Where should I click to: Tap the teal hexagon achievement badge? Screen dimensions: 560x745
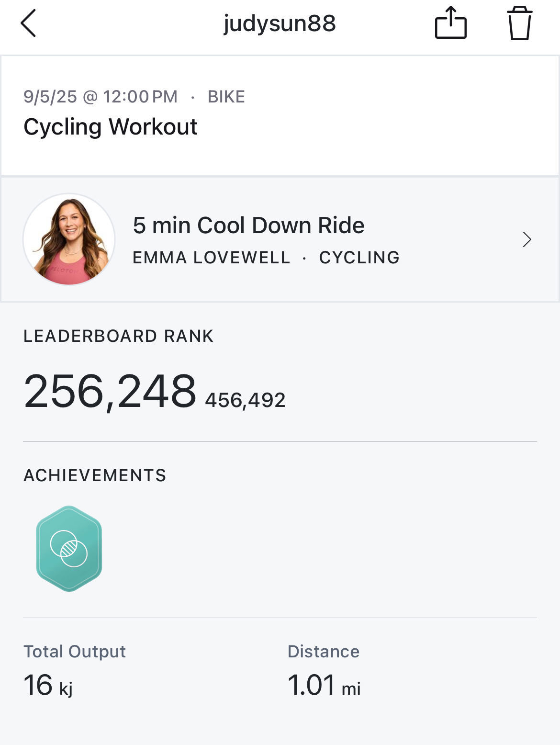[x=69, y=549]
